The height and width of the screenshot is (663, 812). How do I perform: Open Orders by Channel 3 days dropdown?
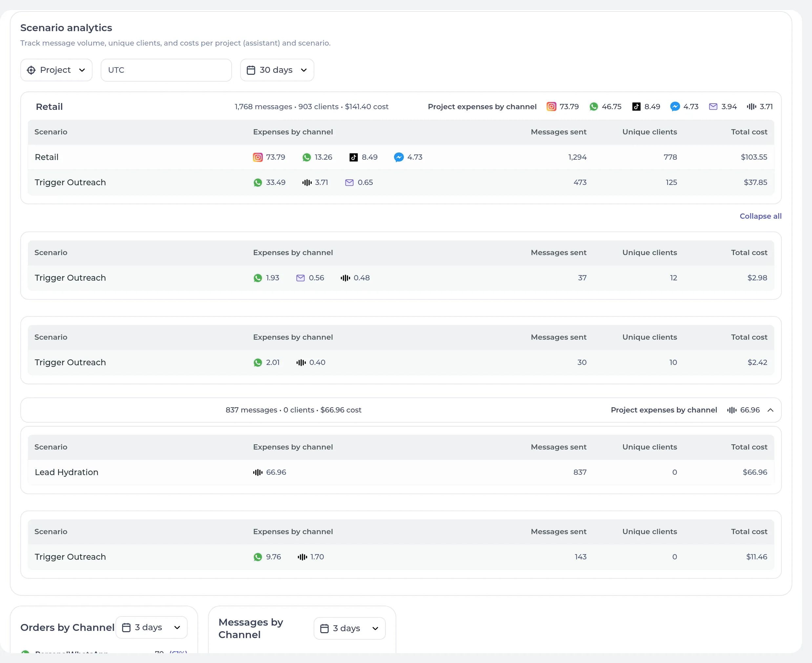tap(152, 628)
